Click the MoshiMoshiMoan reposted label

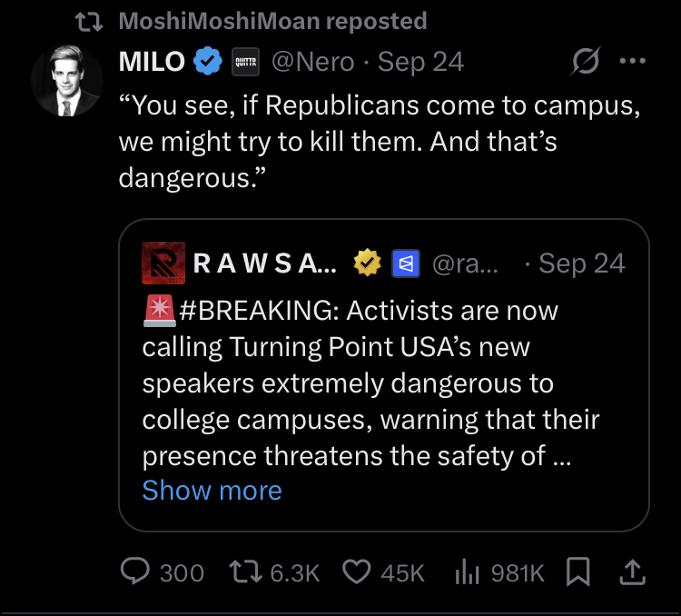(x=272, y=21)
